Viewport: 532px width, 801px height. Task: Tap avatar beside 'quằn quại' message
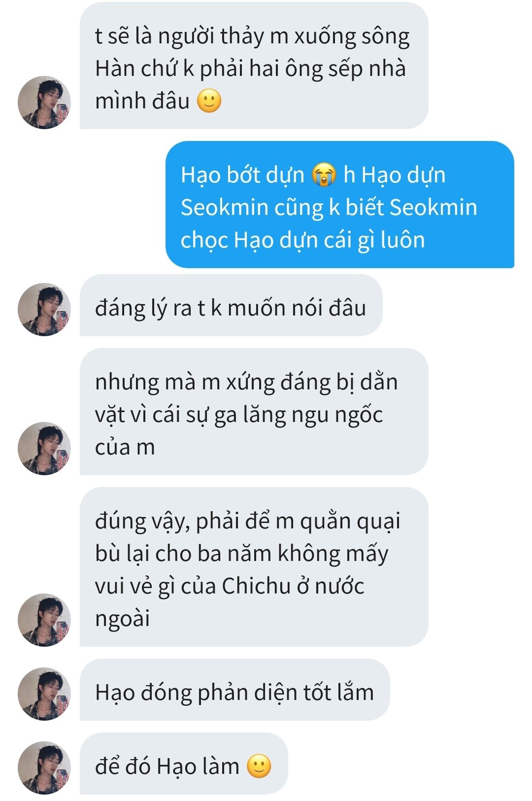tap(44, 620)
